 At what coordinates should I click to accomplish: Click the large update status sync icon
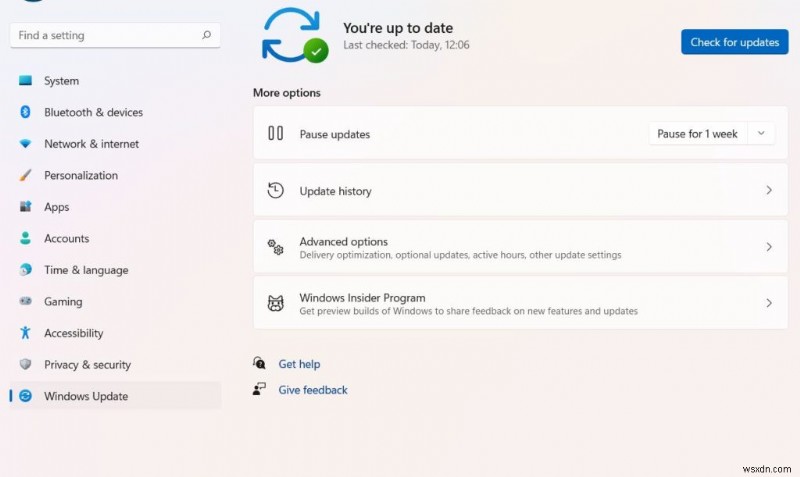click(294, 35)
